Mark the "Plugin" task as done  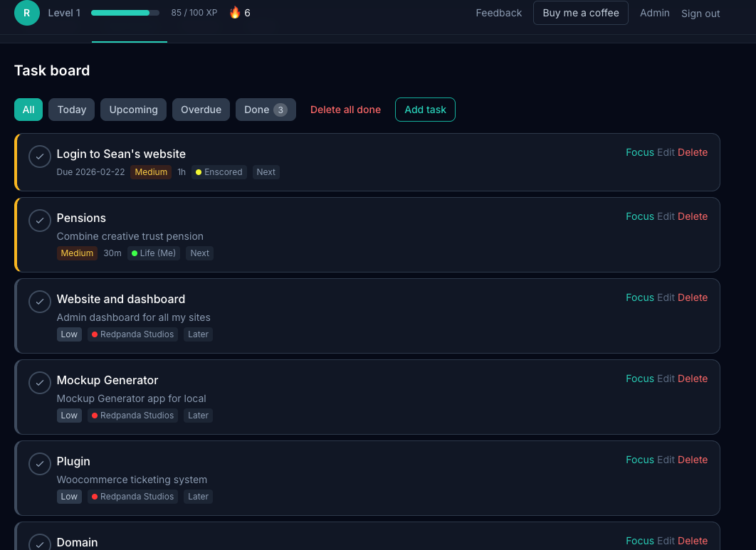pyautogui.click(x=39, y=464)
